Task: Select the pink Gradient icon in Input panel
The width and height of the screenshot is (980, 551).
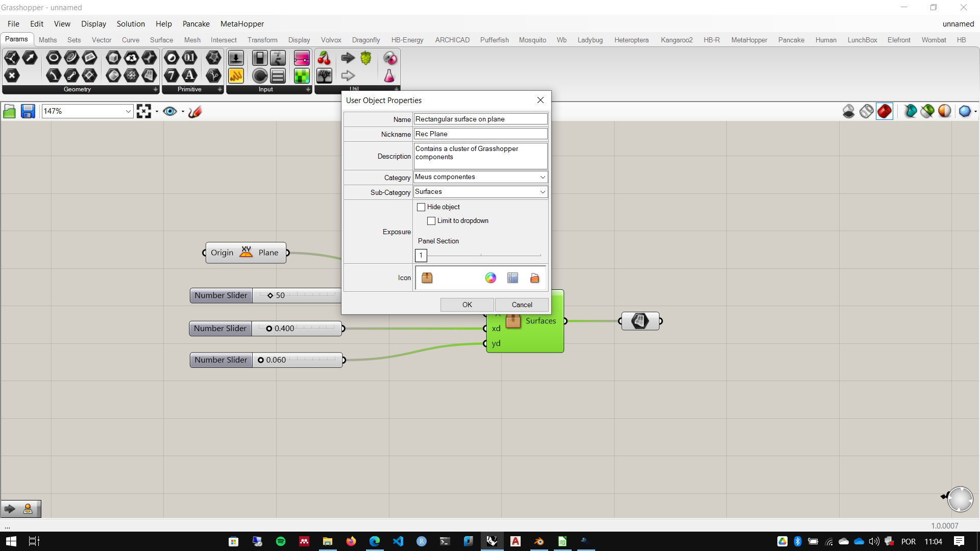Action: (302, 58)
